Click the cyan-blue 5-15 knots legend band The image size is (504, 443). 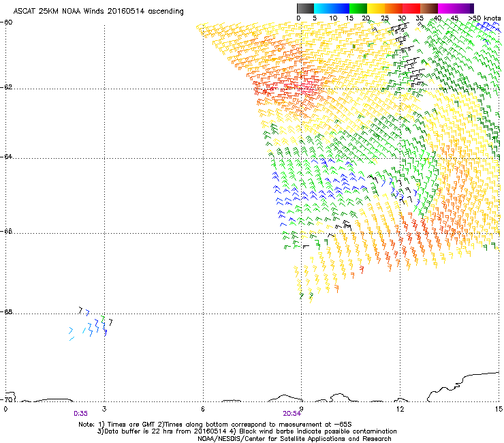click(x=332, y=8)
